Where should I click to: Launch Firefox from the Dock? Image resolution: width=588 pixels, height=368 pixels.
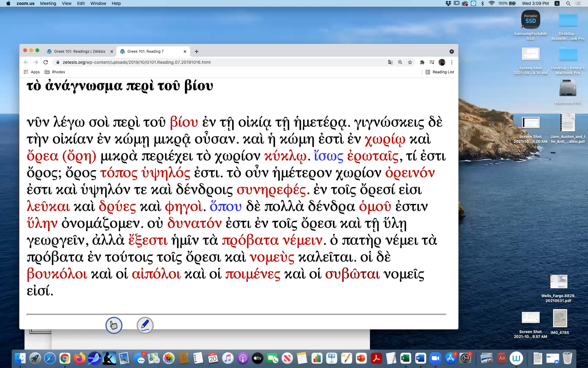point(79,358)
